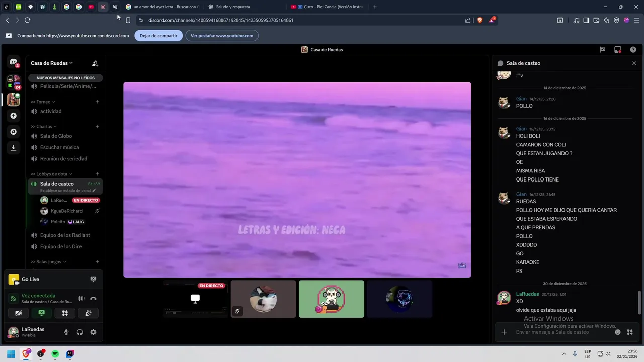Select the Equipo de los Radiant channel
The image size is (644, 362).
pos(65,235)
